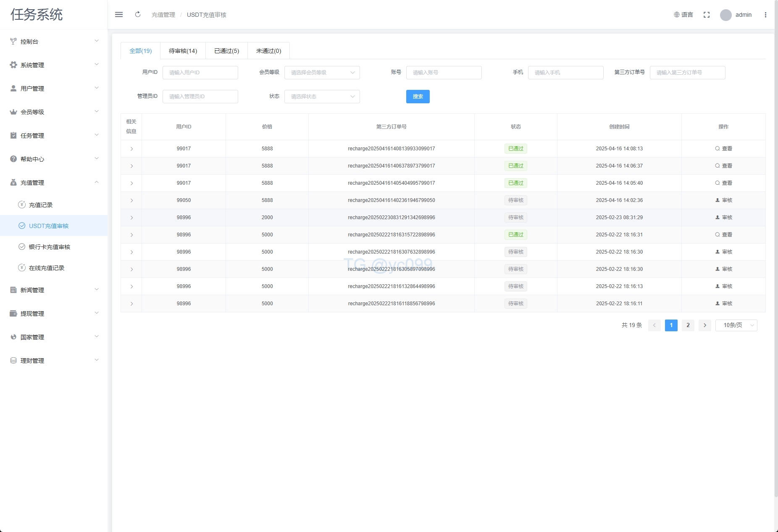This screenshot has width=778, height=532.
Task: Click the blue 搜索 button
Action: (418, 97)
